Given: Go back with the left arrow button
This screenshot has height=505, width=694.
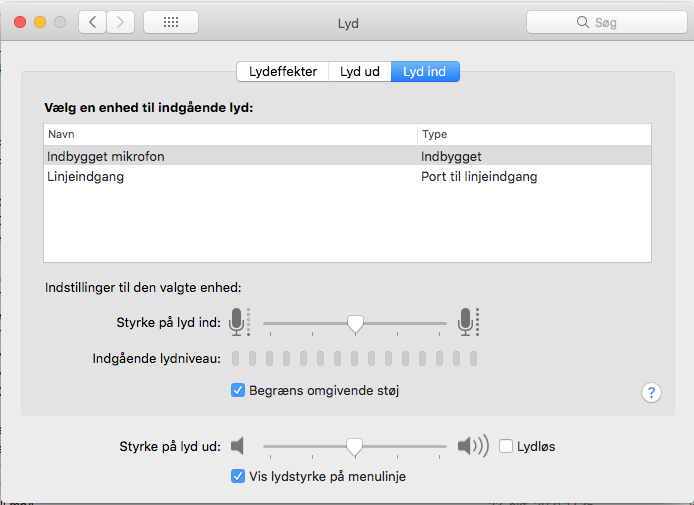Looking at the screenshot, I should point(92,22).
